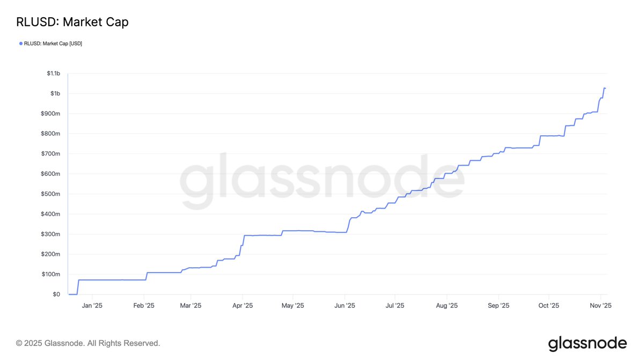Click the chart title RLUSD: Market Cap
Viewport: 644px width, 362px height.
(72, 22)
